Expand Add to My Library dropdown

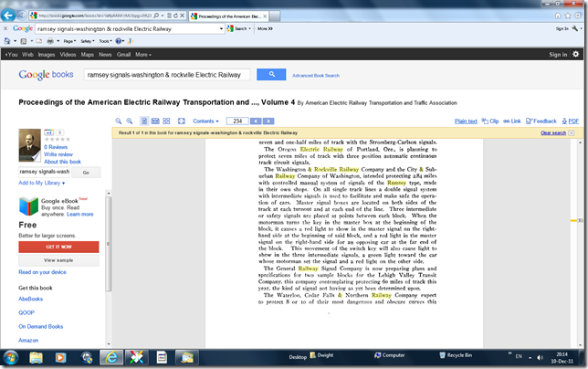(x=42, y=184)
